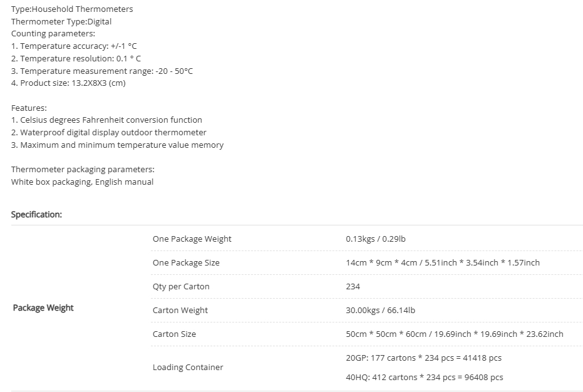The width and height of the screenshot is (583, 392).
Task: Select the 20GP 177 cartons line
Action: pos(423,358)
